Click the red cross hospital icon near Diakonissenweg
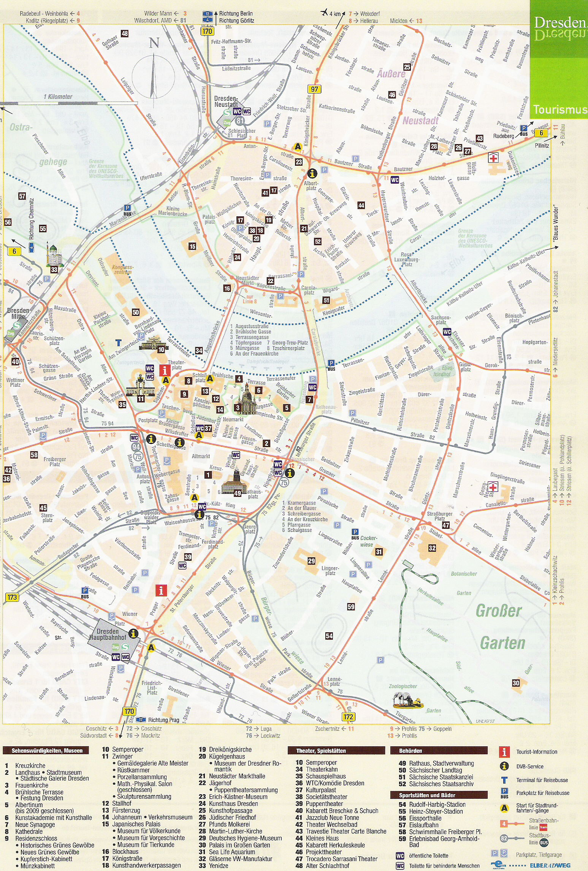The width and height of the screenshot is (588, 871). pyautogui.click(x=494, y=158)
